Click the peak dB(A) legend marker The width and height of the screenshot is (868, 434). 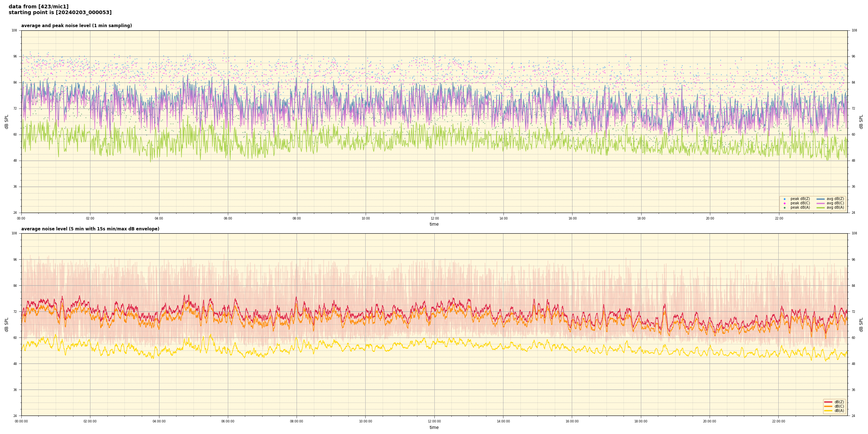(x=784, y=208)
